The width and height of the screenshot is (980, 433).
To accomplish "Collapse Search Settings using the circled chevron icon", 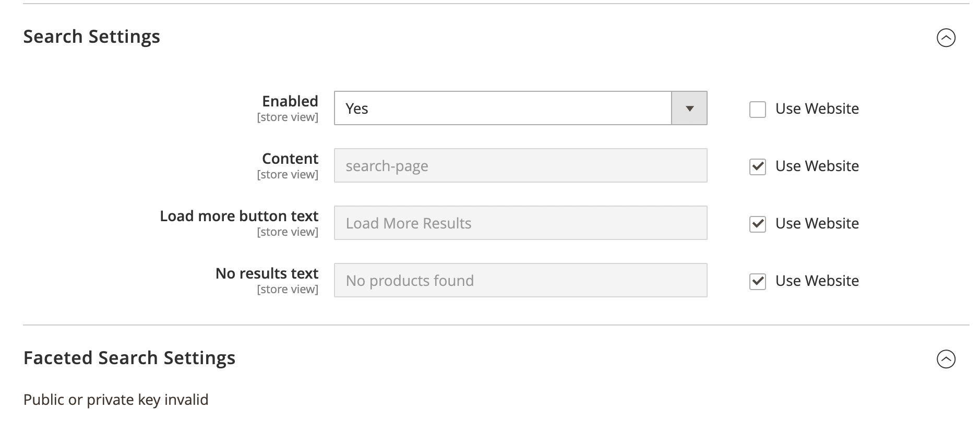I will pyautogui.click(x=946, y=38).
